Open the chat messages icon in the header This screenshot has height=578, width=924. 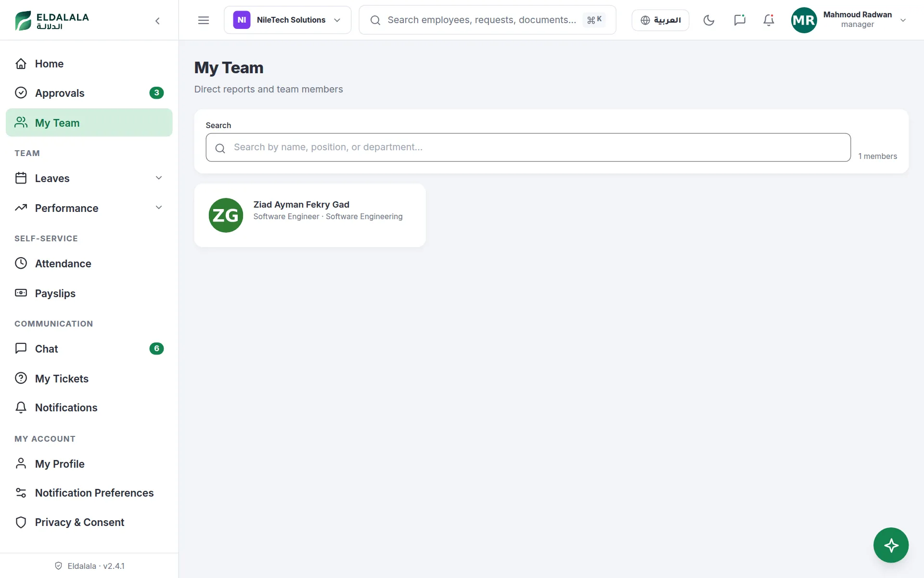coord(740,20)
